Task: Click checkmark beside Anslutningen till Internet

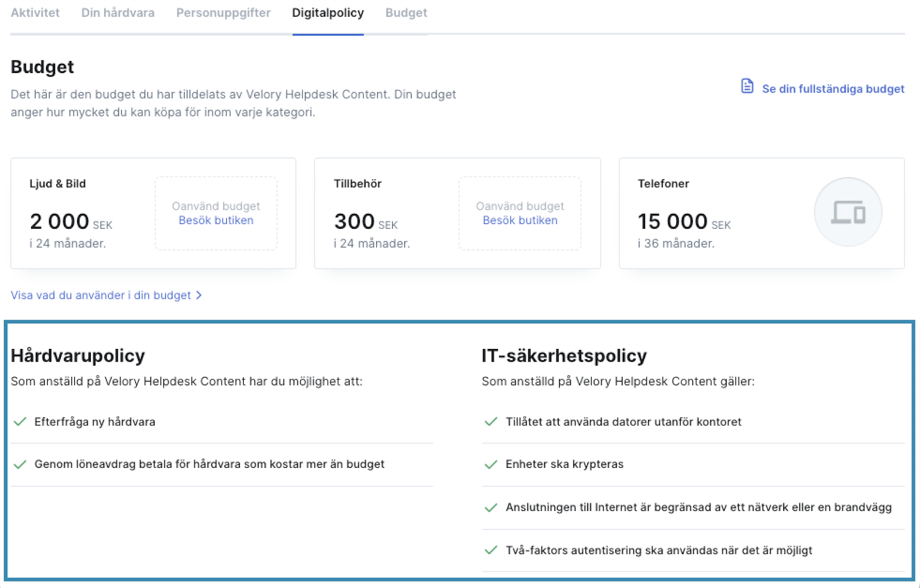Action: (x=491, y=508)
